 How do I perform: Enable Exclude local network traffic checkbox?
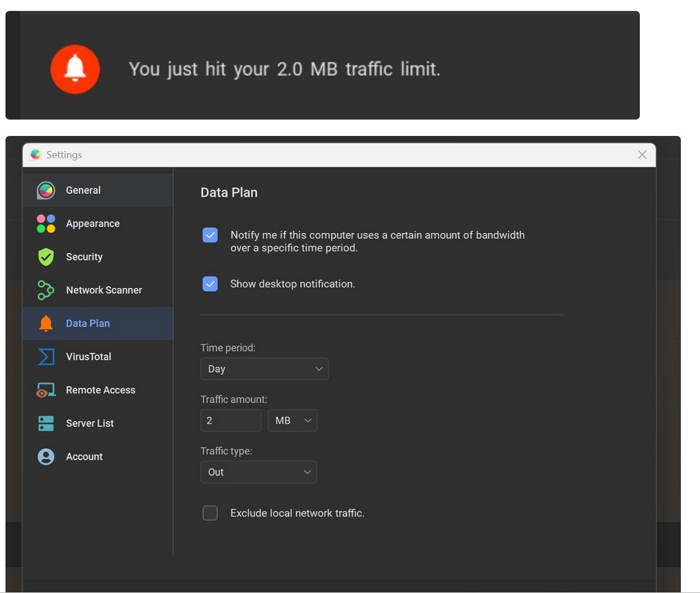tap(210, 513)
